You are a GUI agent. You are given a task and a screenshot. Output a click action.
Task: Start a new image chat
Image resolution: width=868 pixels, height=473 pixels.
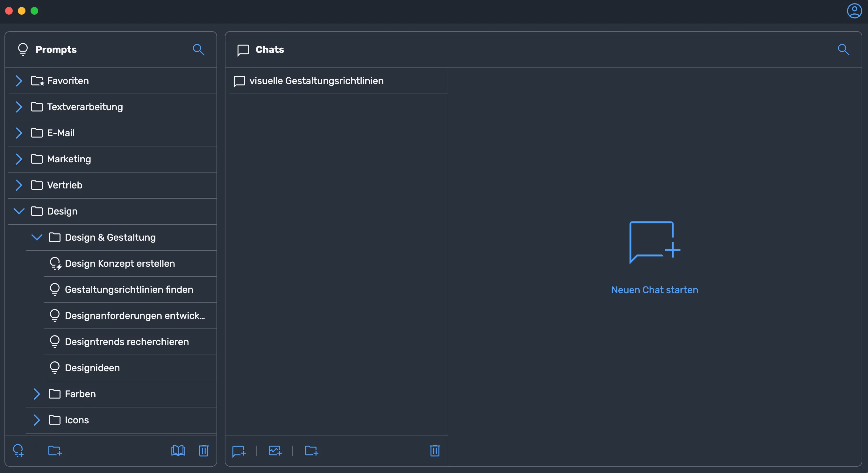point(275,451)
